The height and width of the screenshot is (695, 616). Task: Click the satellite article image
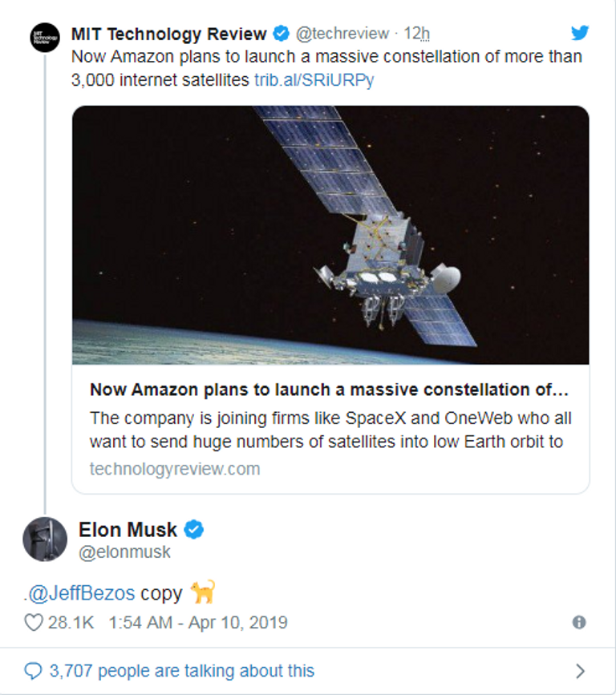coord(330,235)
